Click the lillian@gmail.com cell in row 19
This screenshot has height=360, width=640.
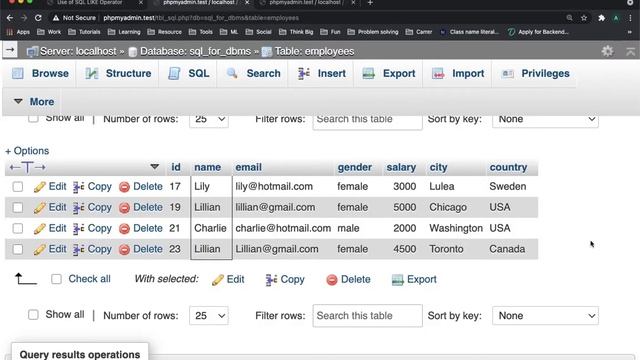click(x=275, y=207)
